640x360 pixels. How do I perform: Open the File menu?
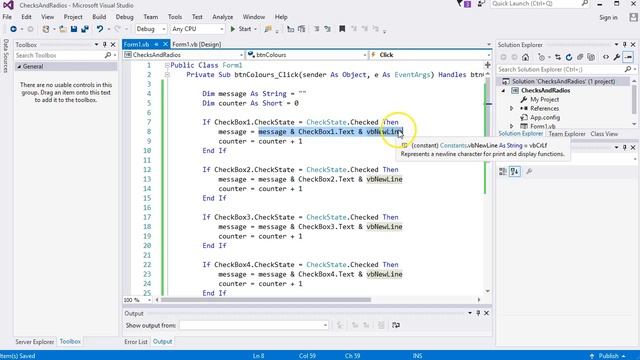tap(7, 17)
